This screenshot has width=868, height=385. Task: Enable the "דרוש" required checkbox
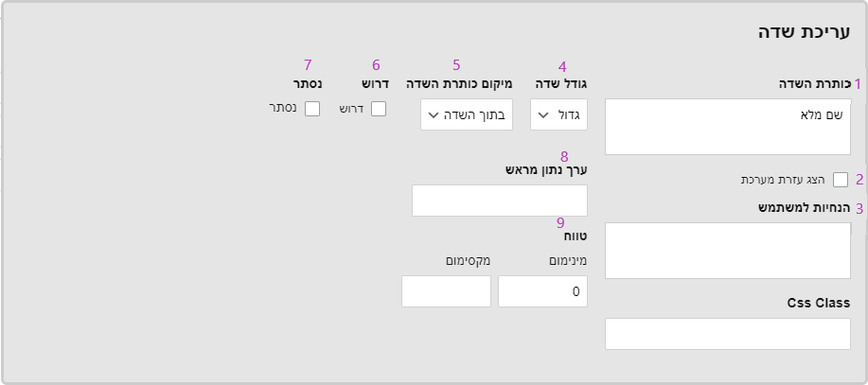(x=379, y=109)
